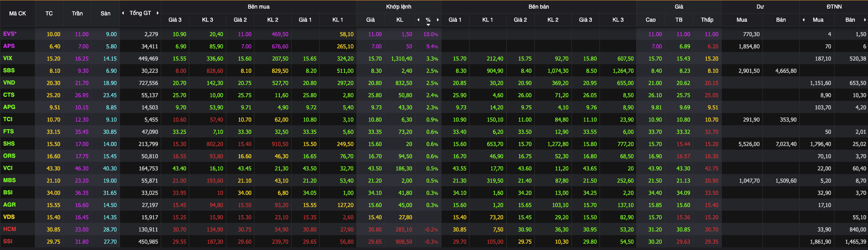This screenshot has height=250, width=868.
Task: Click HCM ĐTNN Bán value 840,00
Action: pos(858,230)
